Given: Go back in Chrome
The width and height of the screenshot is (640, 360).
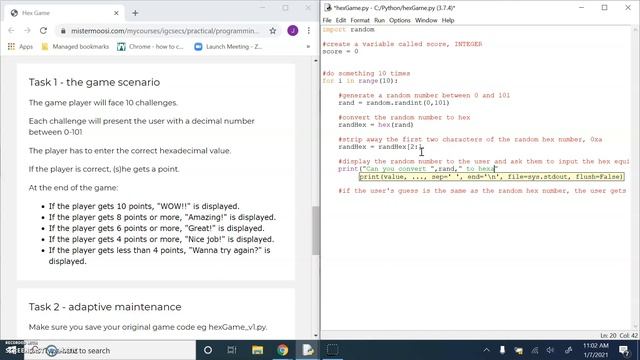Looking at the screenshot, I should 11,31.
